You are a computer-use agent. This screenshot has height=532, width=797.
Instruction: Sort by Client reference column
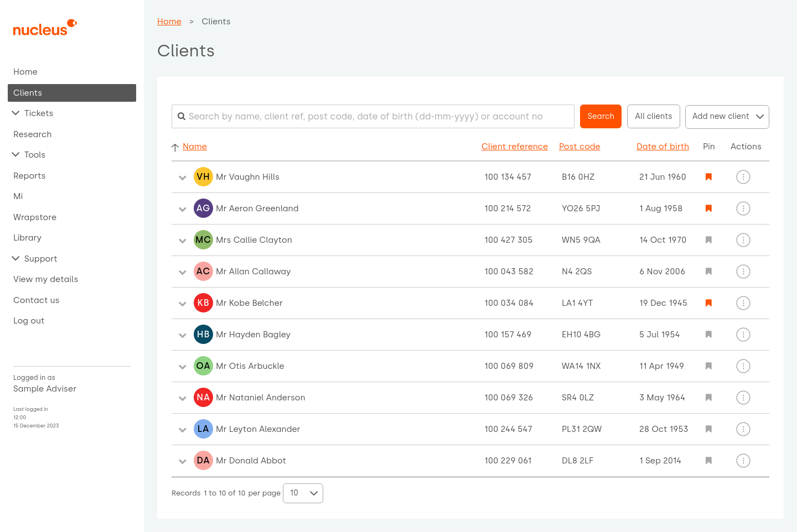(515, 147)
